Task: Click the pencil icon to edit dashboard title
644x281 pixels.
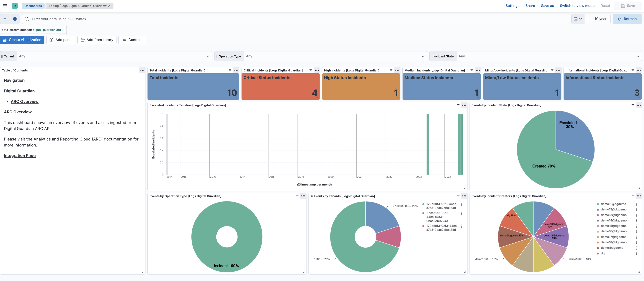Action: (109, 6)
